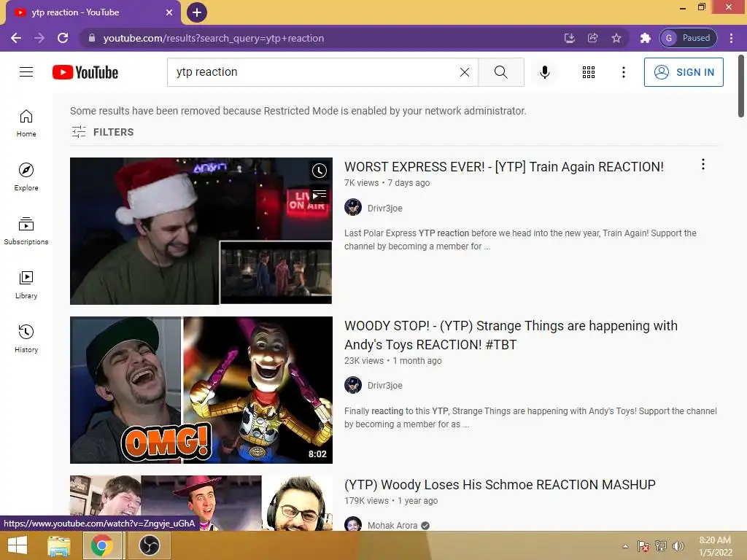Open Drivr3joe channel under Train Again video
The height and width of the screenshot is (560, 747).
[x=385, y=208]
